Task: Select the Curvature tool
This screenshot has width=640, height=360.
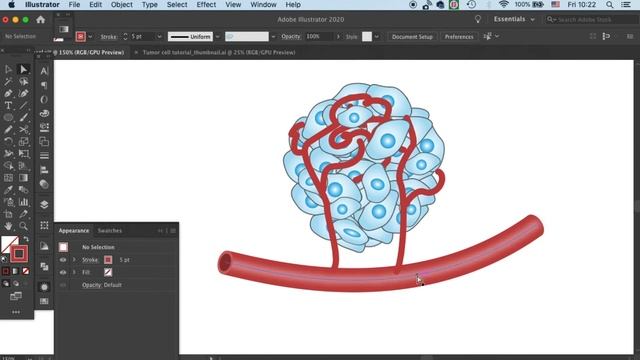Action: [23, 93]
